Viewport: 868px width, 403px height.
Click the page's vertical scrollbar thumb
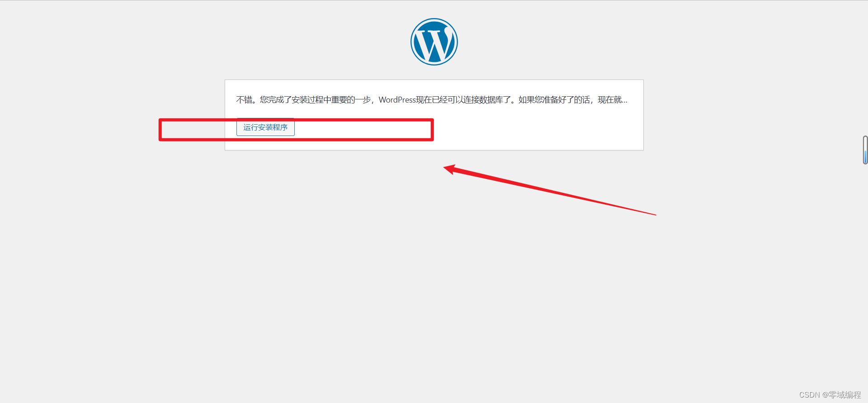click(865, 150)
